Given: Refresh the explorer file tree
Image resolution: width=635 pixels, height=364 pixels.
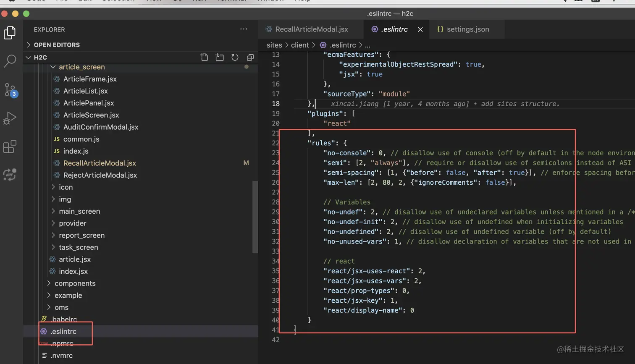Looking at the screenshot, I should pos(235,58).
